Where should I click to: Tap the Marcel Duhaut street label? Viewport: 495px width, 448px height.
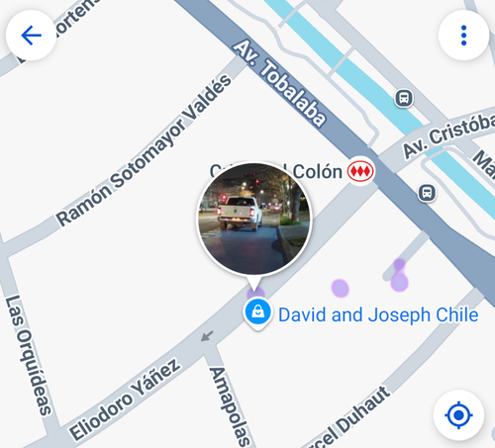346,418
